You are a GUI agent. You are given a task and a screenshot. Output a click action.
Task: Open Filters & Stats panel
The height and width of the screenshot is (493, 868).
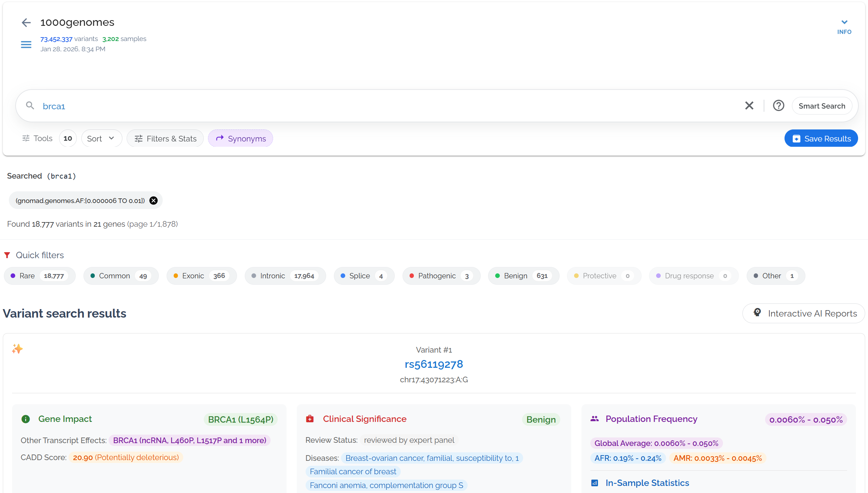(165, 139)
